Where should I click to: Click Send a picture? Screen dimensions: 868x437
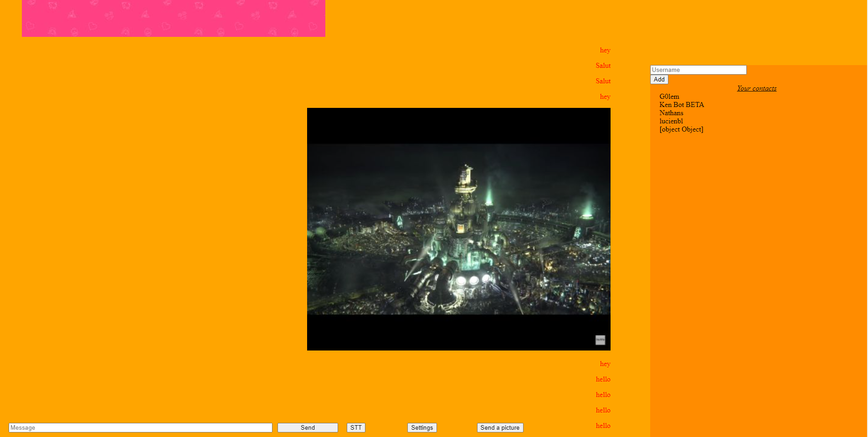(500, 427)
